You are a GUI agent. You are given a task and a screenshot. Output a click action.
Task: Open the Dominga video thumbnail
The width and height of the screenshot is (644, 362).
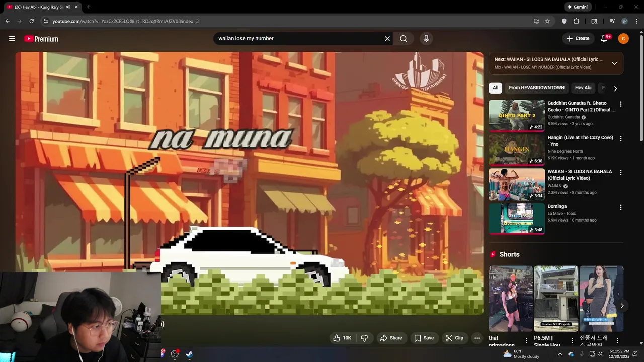517,219
